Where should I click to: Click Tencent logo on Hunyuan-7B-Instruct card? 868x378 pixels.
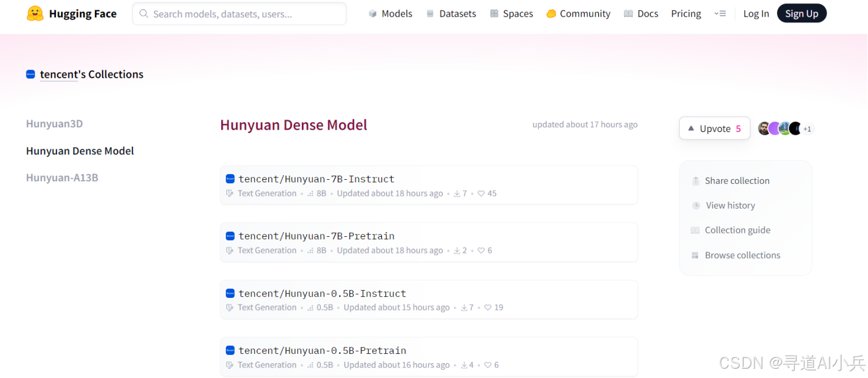point(230,179)
